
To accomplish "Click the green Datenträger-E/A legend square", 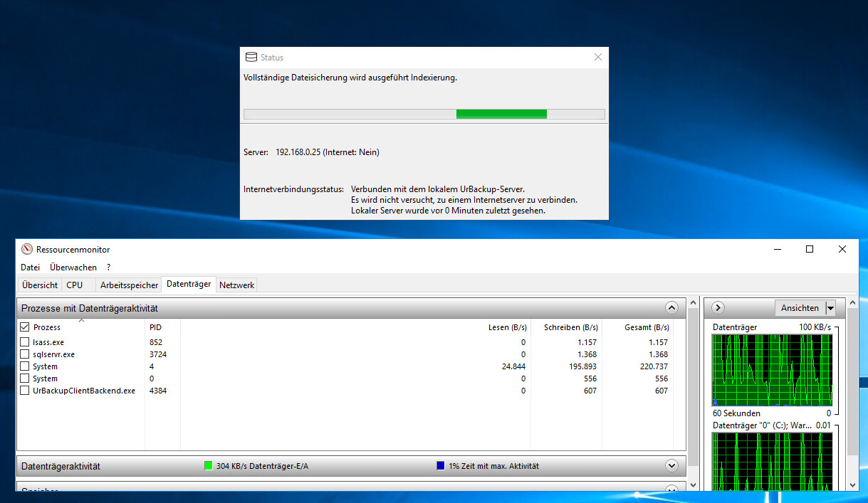I will coord(208,466).
